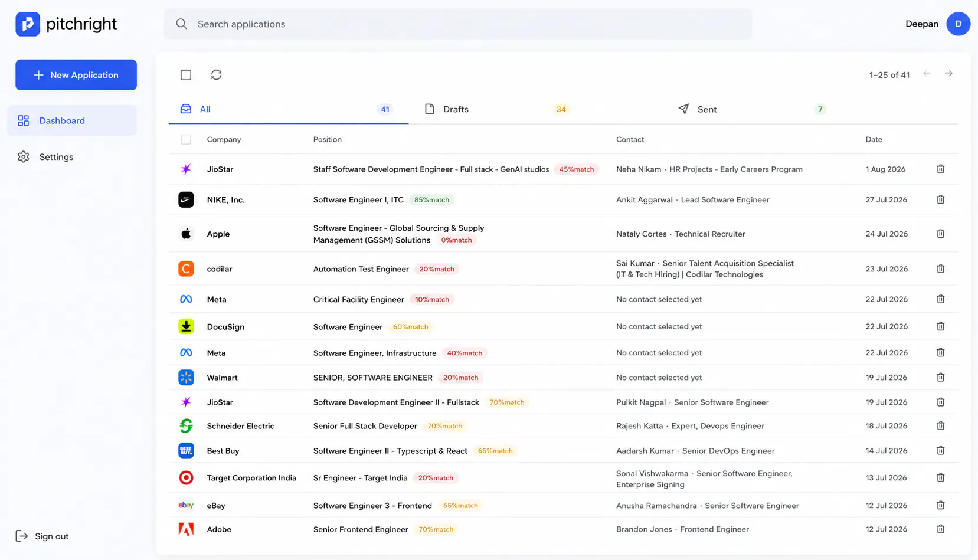Tick the toolbar select-all checkbox beside refresh
The width and height of the screenshot is (978, 560).
point(186,75)
